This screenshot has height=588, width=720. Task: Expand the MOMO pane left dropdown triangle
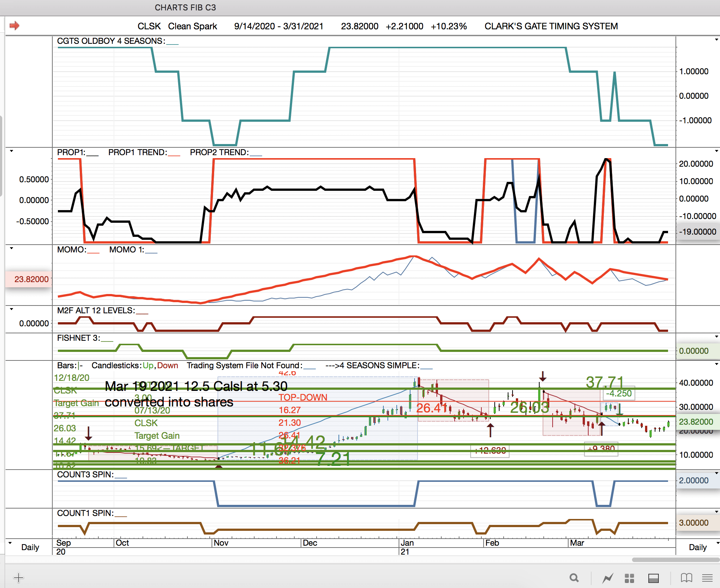(x=12, y=248)
